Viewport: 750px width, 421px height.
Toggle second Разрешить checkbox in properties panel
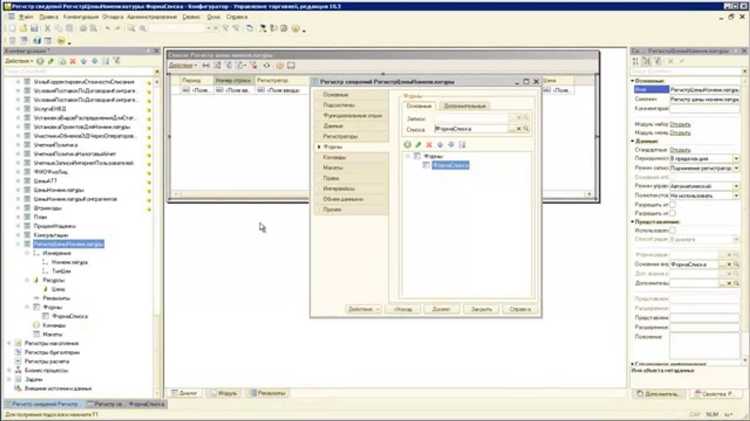click(x=673, y=213)
